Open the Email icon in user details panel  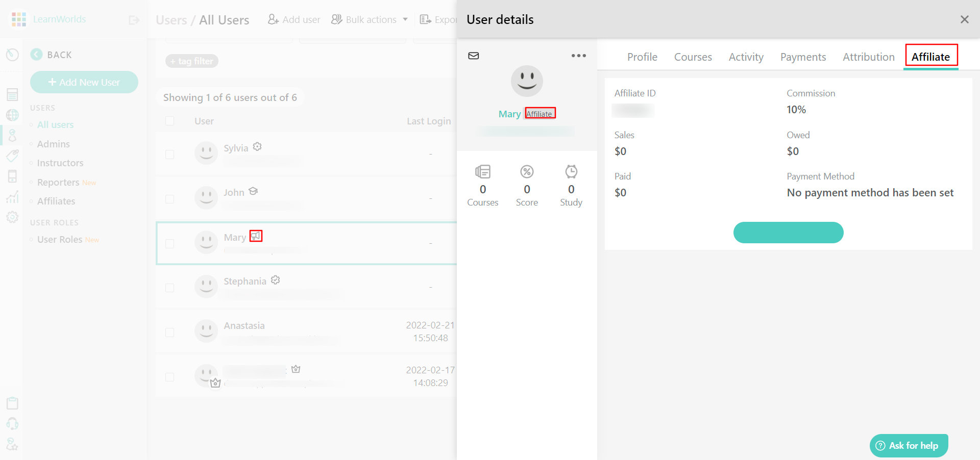point(473,56)
